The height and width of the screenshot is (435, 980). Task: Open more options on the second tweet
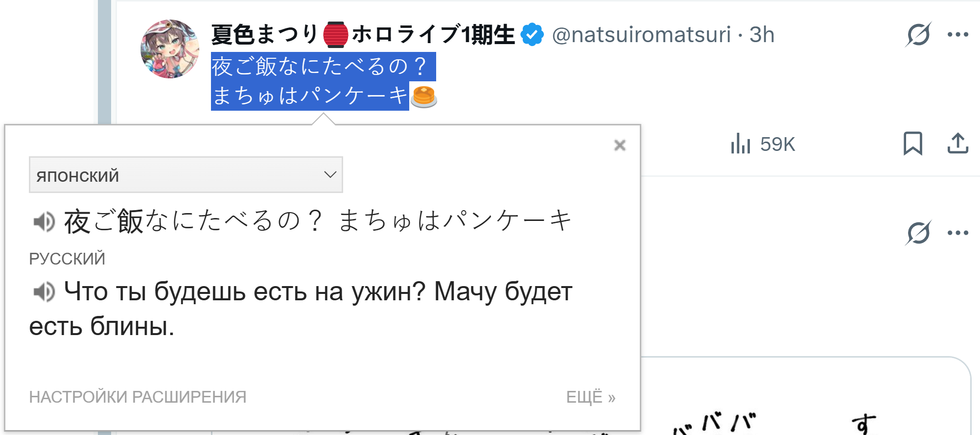coord(958,233)
